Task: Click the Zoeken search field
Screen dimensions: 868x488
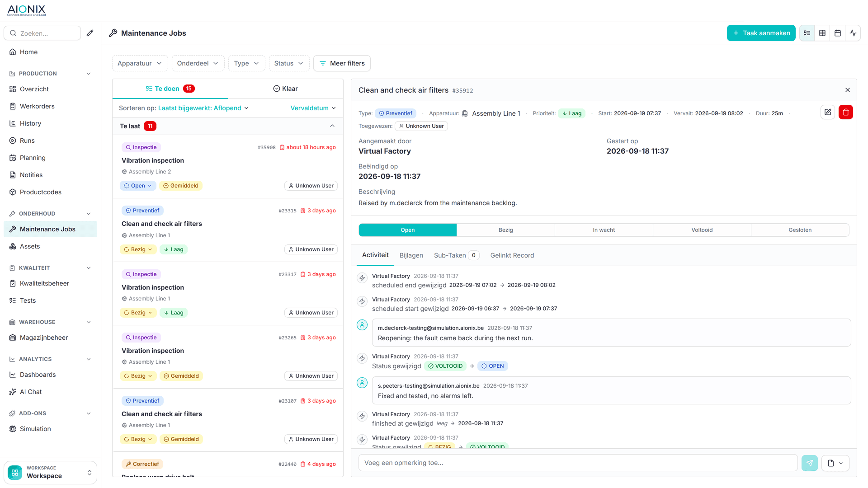Action: tap(42, 33)
